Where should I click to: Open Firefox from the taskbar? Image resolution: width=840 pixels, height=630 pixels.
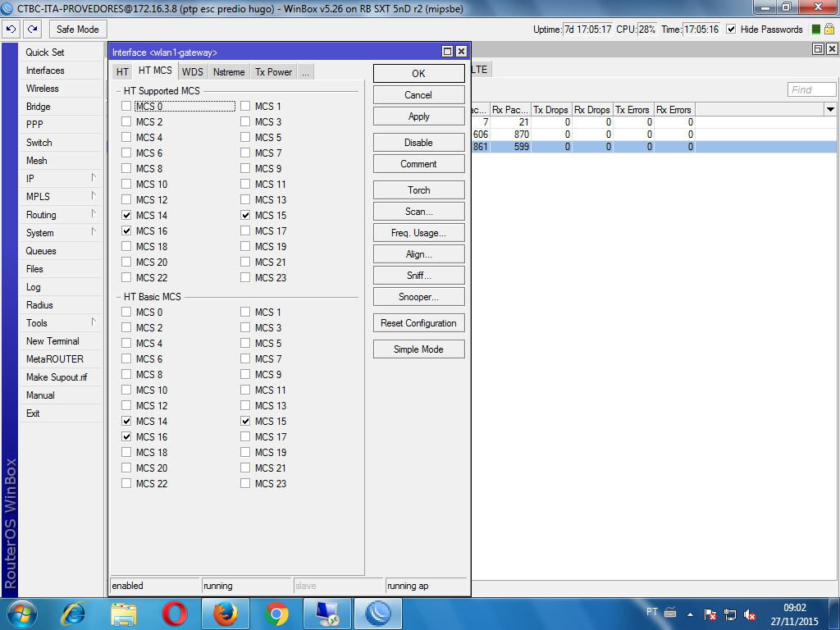click(x=225, y=614)
